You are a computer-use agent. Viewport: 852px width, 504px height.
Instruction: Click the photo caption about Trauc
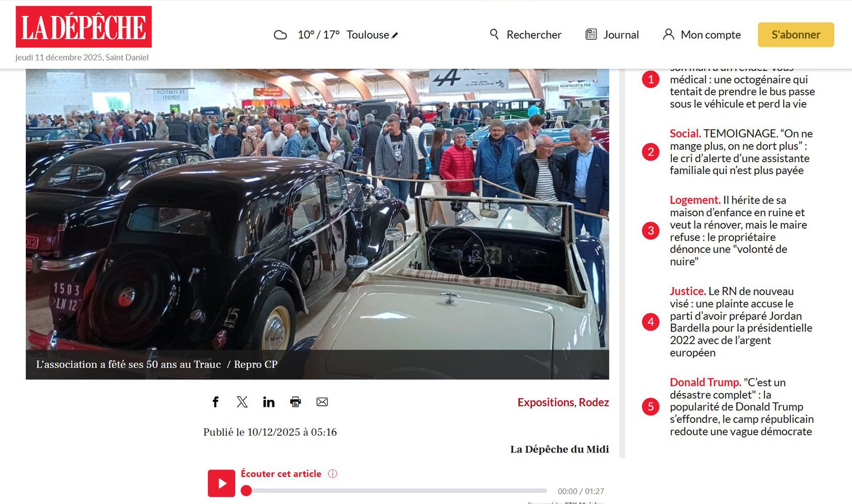click(x=157, y=364)
